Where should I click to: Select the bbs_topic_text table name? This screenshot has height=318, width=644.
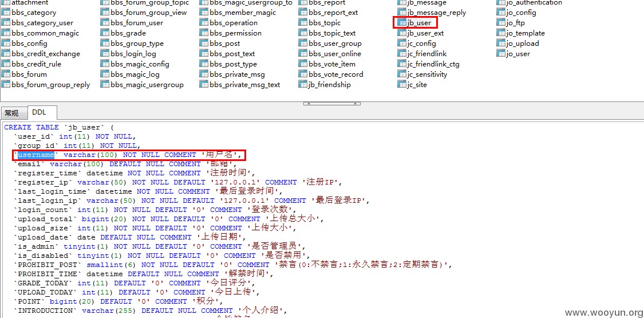tap(332, 33)
